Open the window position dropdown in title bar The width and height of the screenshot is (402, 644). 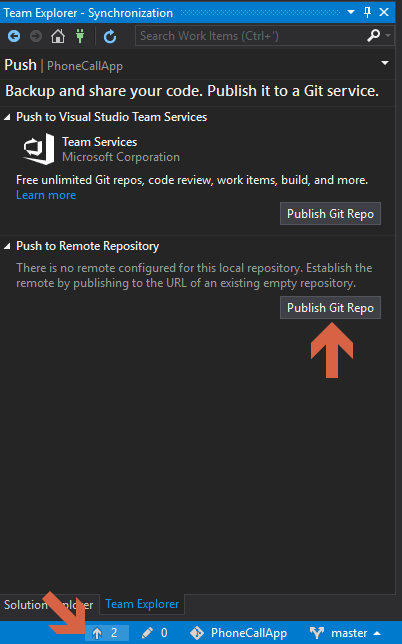pyautogui.click(x=351, y=12)
